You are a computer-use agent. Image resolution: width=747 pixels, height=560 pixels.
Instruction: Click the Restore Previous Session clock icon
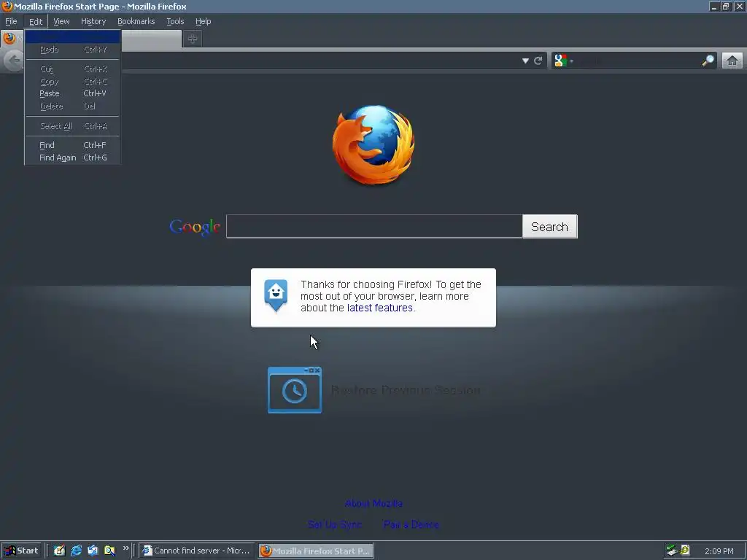[295, 390]
